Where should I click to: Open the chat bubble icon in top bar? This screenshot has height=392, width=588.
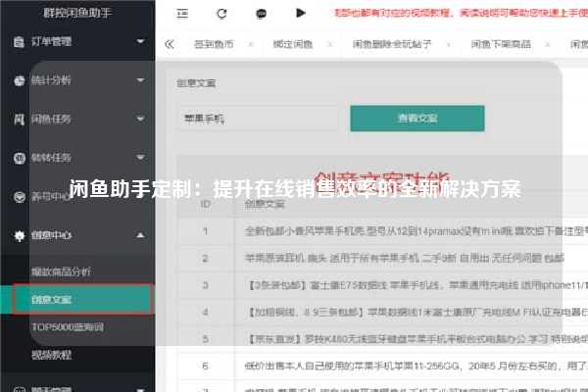tap(261, 14)
